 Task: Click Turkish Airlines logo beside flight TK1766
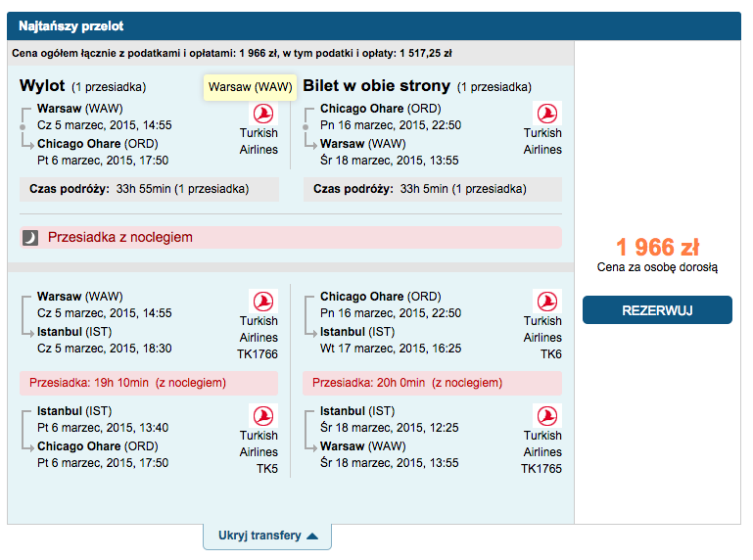(263, 302)
